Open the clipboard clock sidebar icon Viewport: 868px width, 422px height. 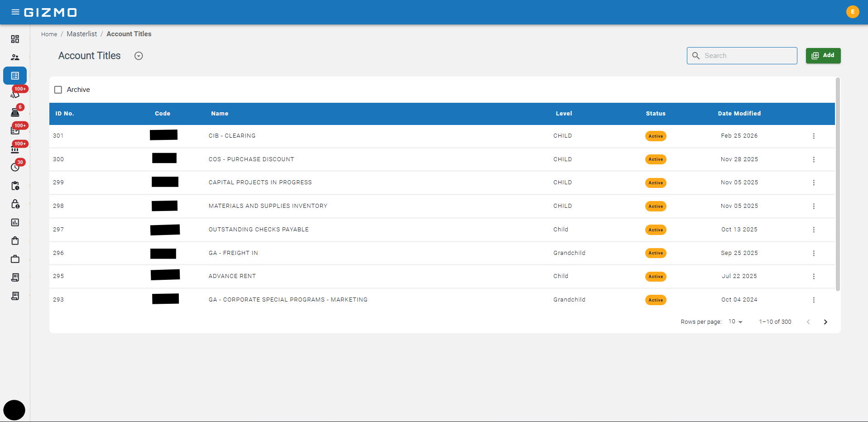(15, 186)
